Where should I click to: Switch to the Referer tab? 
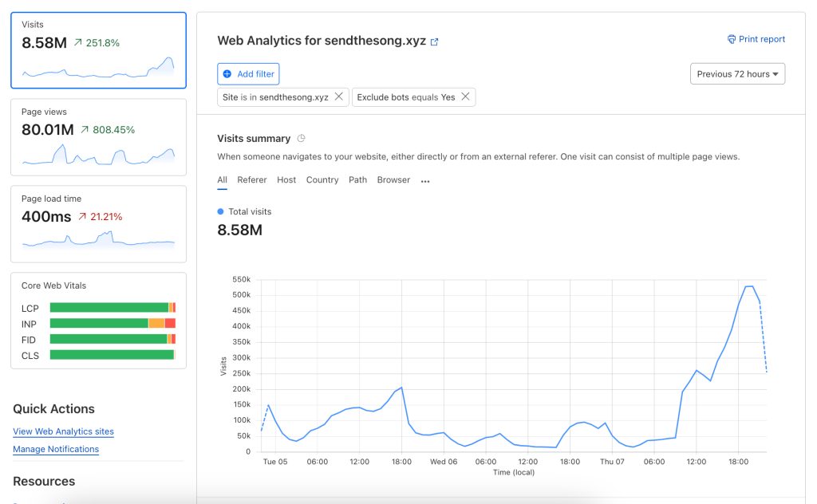point(252,180)
